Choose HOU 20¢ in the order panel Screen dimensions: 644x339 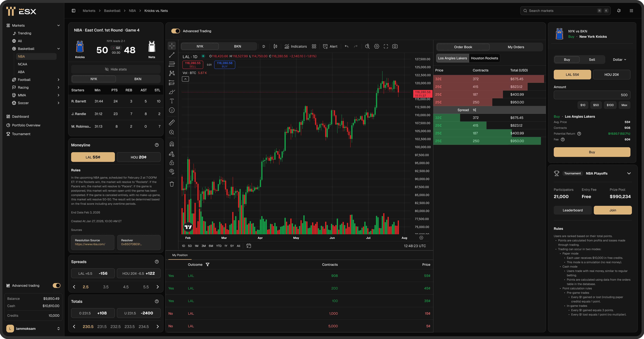click(611, 75)
